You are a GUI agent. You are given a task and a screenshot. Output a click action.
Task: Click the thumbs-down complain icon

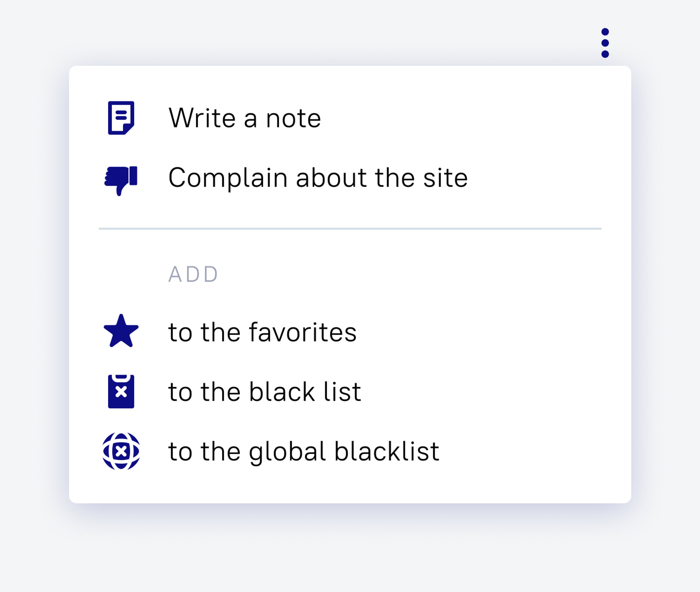(121, 181)
